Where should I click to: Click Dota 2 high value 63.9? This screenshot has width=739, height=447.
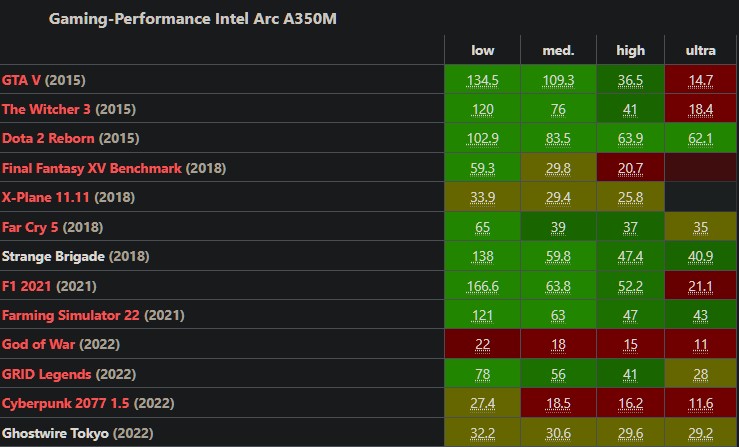[630, 139]
